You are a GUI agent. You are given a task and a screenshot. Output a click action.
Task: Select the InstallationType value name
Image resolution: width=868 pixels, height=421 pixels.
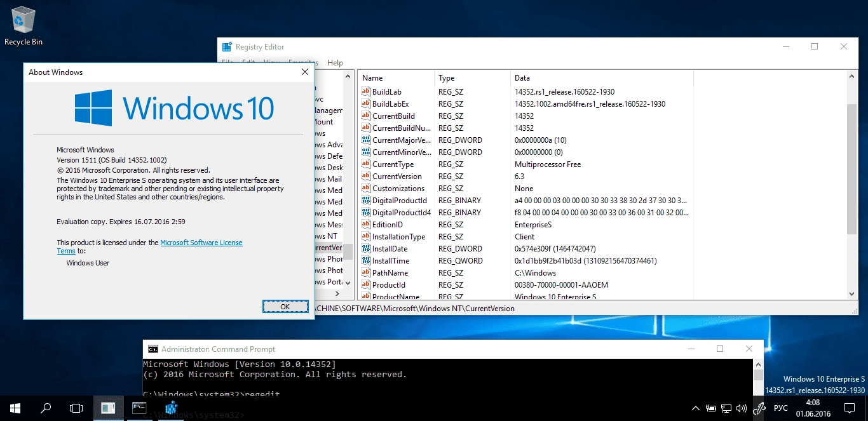click(x=399, y=236)
